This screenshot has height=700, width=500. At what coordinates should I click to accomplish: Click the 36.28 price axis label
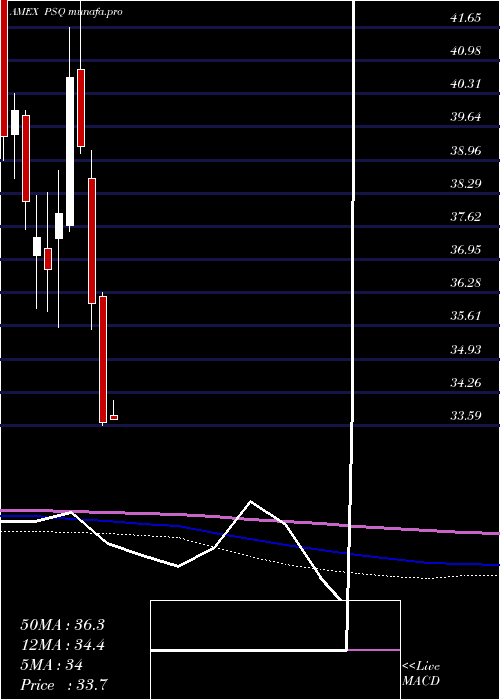[465, 283]
